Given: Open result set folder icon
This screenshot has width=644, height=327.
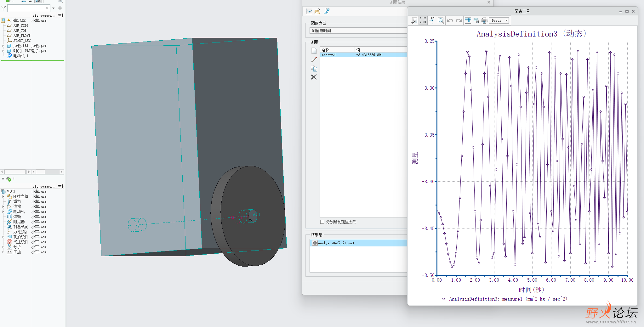Looking at the screenshot, I should coord(317,12).
